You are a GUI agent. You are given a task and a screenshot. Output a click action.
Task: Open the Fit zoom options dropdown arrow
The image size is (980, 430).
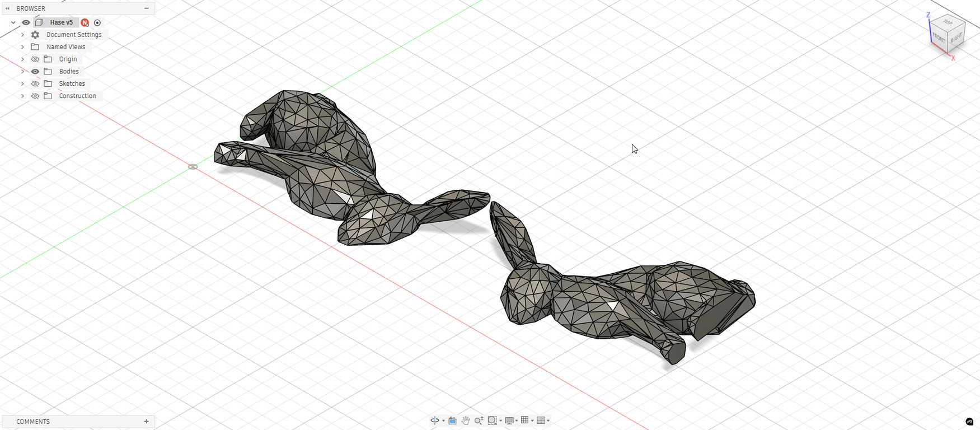[501, 420]
